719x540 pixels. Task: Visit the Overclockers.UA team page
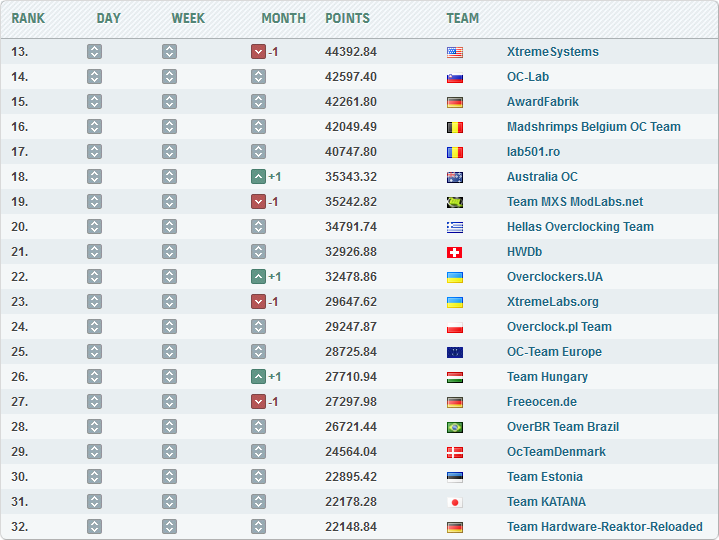pos(555,277)
